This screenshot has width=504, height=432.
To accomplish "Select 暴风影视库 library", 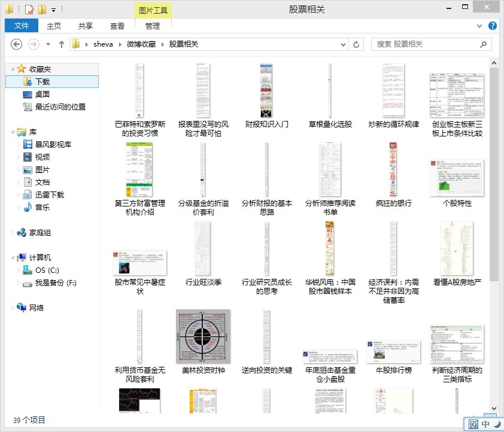I will 53,145.
